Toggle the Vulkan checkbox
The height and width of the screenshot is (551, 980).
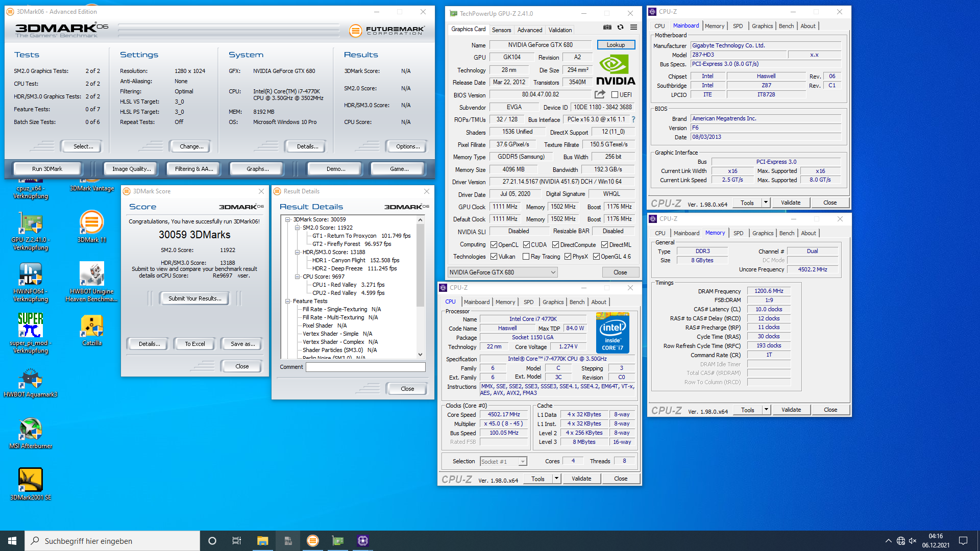(494, 257)
